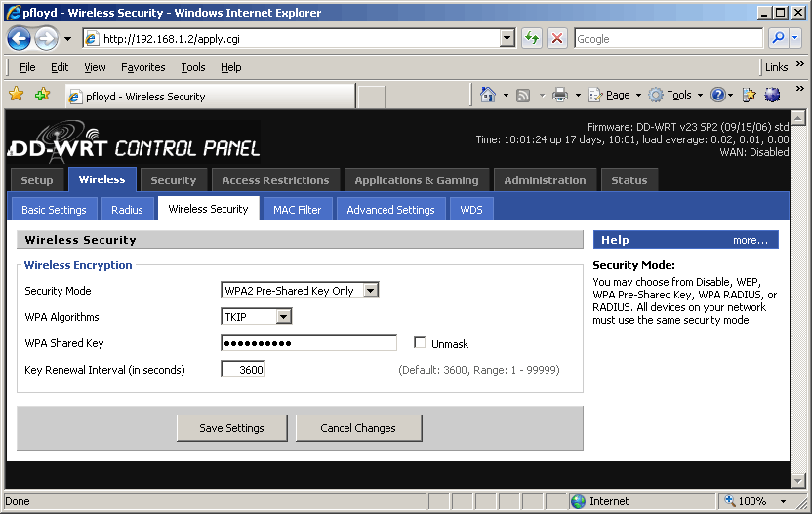Expand command bar overflow chevron
The image size is (812, 514).
tap(800, 88)
